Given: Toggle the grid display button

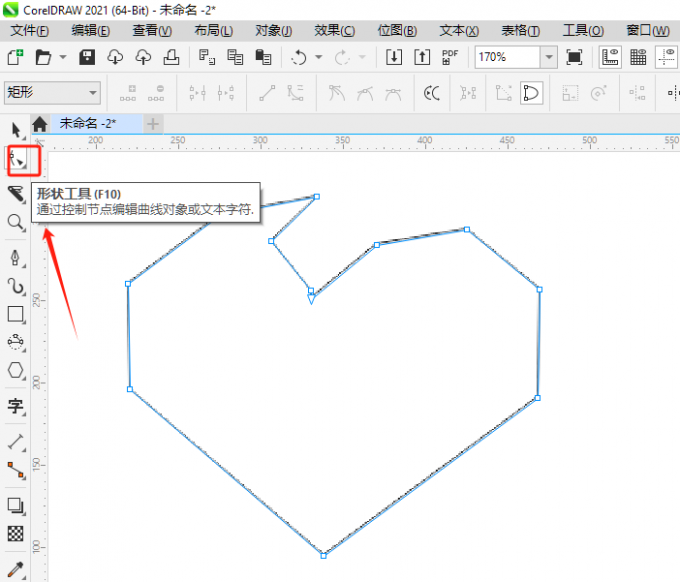Looking at the screenshot, I should tap(638, 57).
